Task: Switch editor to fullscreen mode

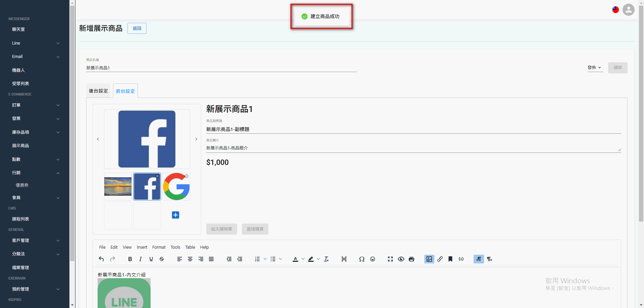Action: [x=390, y=259]
